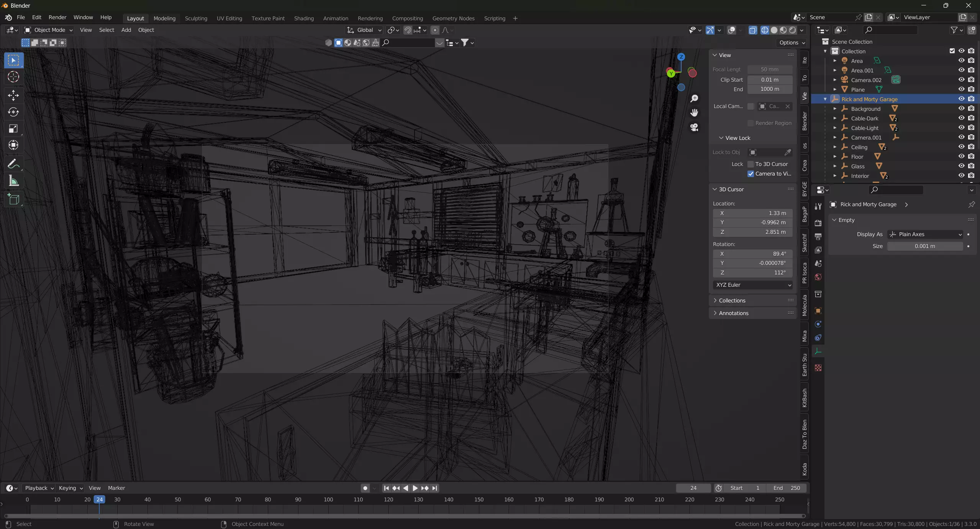
Task: Open the Keying popover in timeline
Action: pyautogui.click(x=70, y=488)
